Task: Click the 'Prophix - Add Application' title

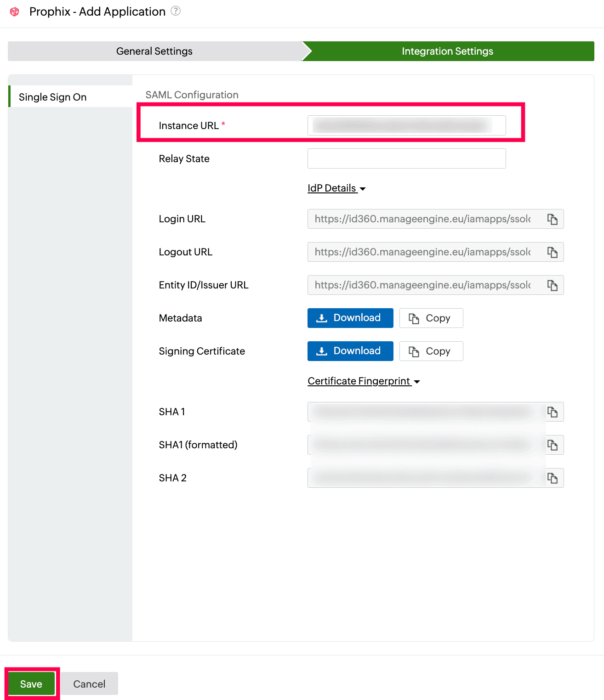Action: coord(97,11)
